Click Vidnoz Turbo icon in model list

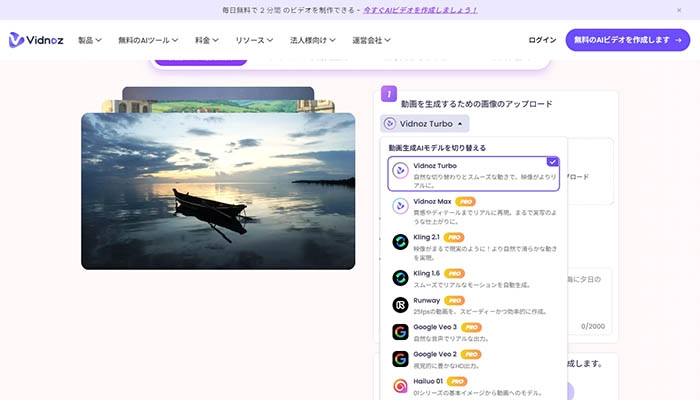click(400, 171)
